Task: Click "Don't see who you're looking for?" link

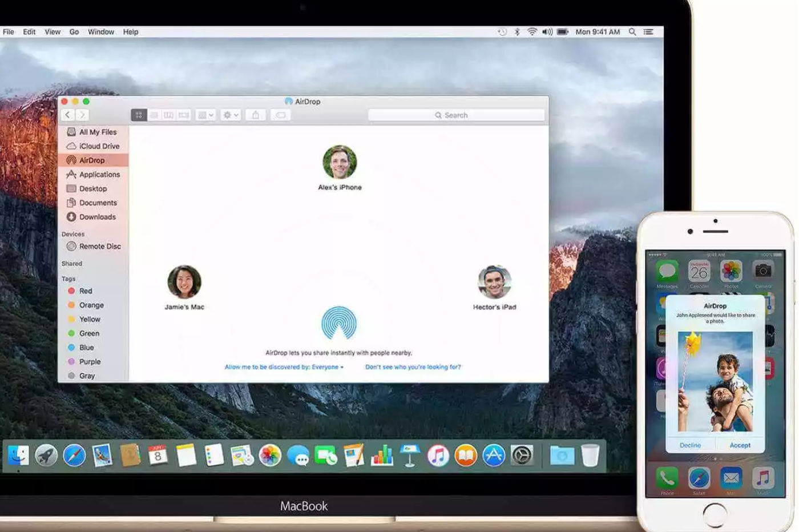Action: (413, 367)
